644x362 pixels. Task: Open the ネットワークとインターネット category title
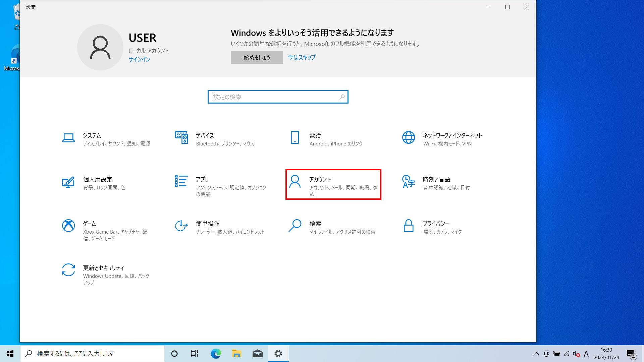pyautogui.click(x=452, y=135)
